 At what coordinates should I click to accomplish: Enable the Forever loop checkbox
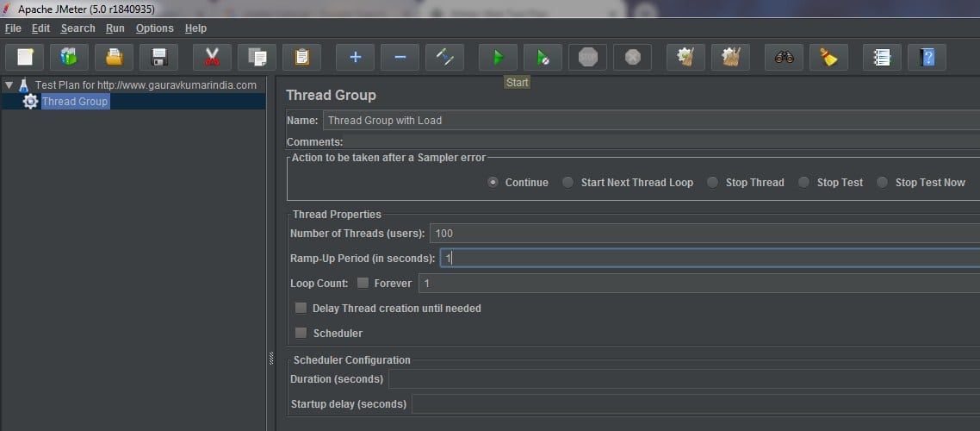(363, 283)
